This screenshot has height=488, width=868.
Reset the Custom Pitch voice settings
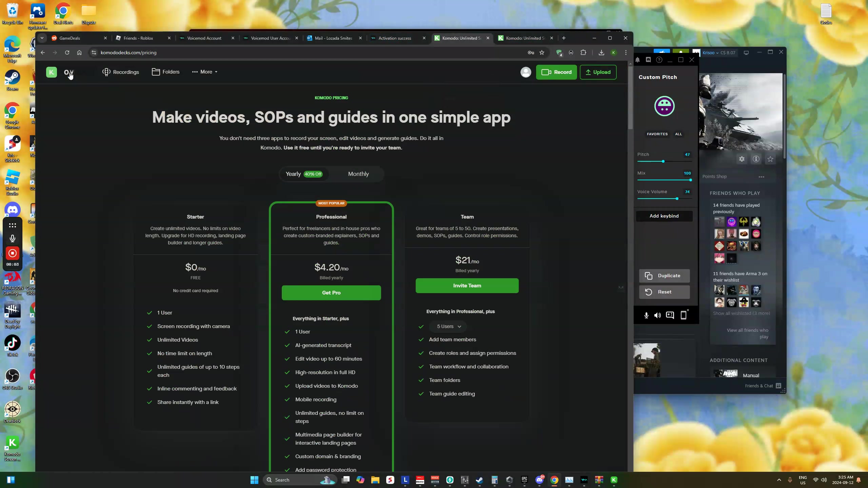[x=664, y=292]
